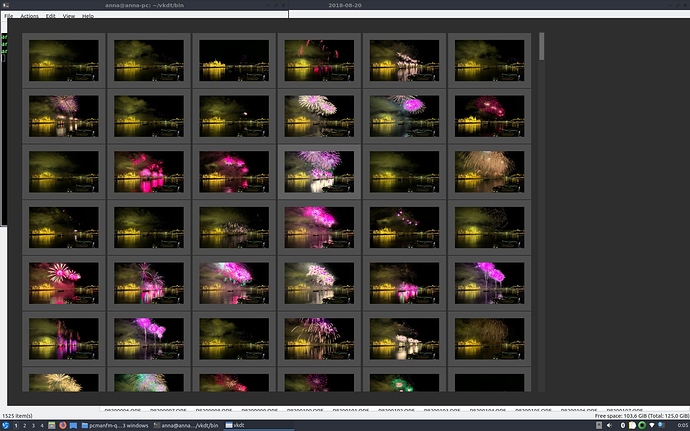
Task: Open the Edit menu
Action: click(x=50, y=17)
